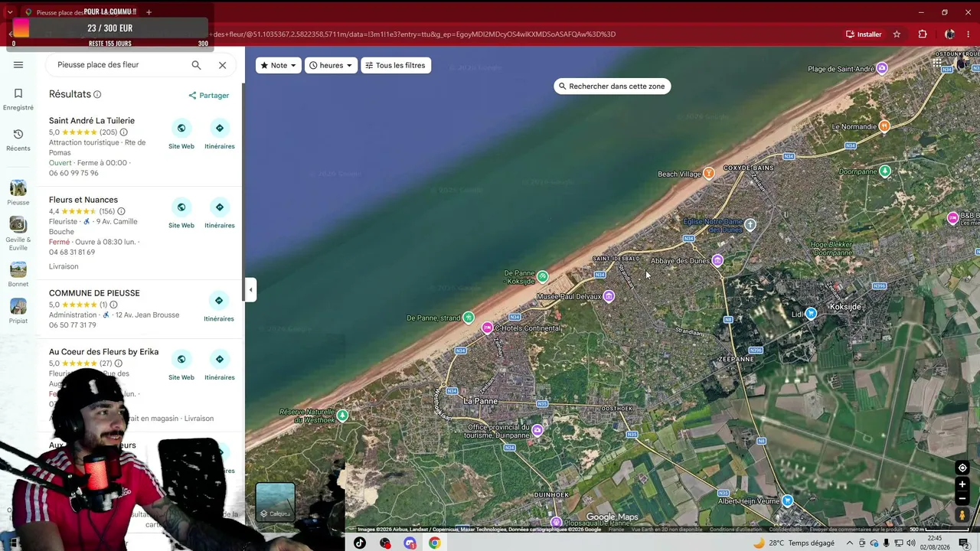Click the Abbaye des Dunes museum marker

717,261
